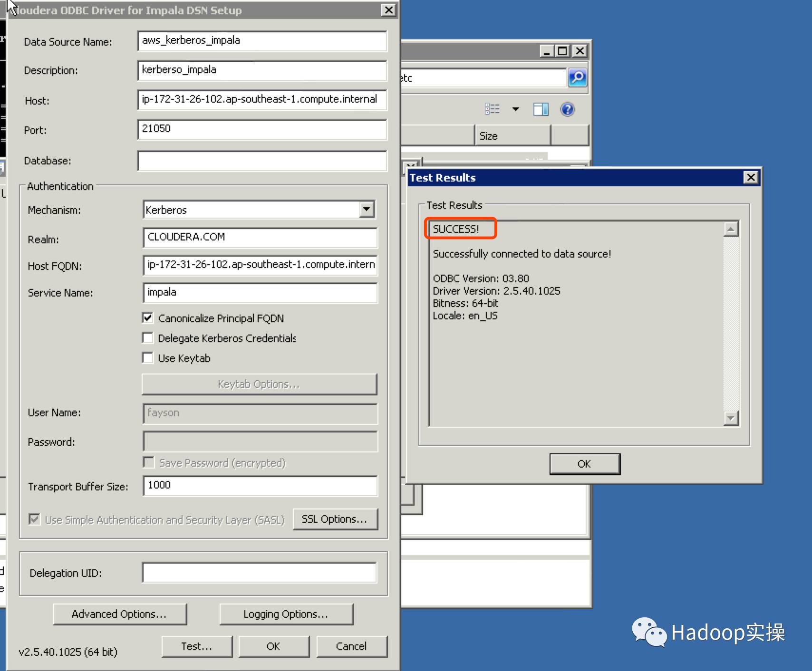Click the Size column header
The image size is (812, 671).
tap(513, 135)
